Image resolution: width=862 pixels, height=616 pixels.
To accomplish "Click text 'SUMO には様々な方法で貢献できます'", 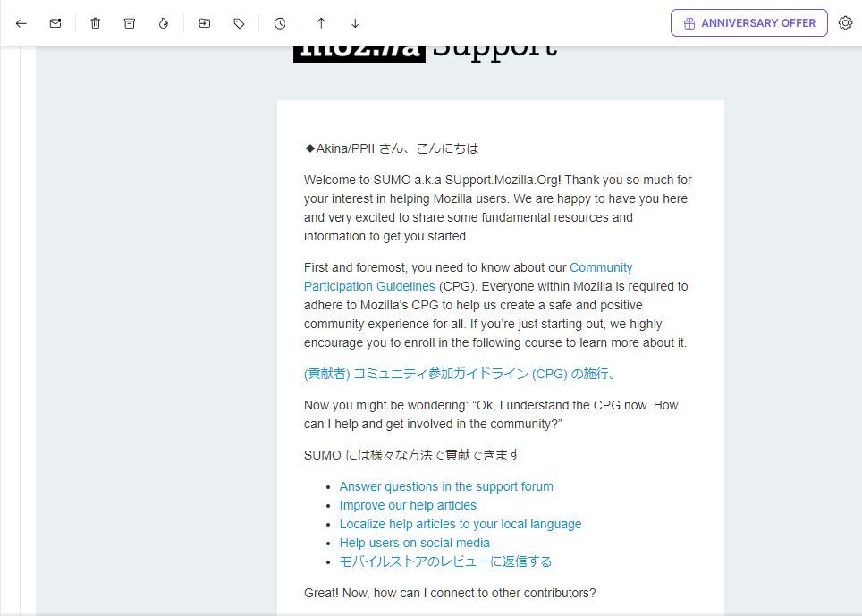I will click(411, 455).
